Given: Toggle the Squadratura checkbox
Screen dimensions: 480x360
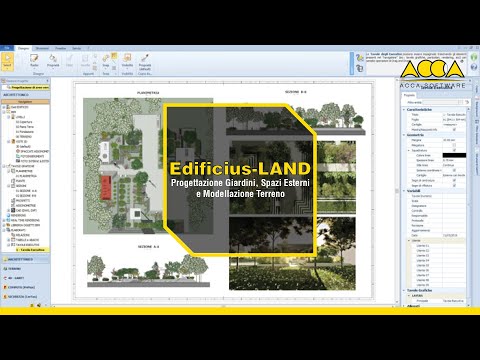Looking at the screenshot, I should (454, 150).
